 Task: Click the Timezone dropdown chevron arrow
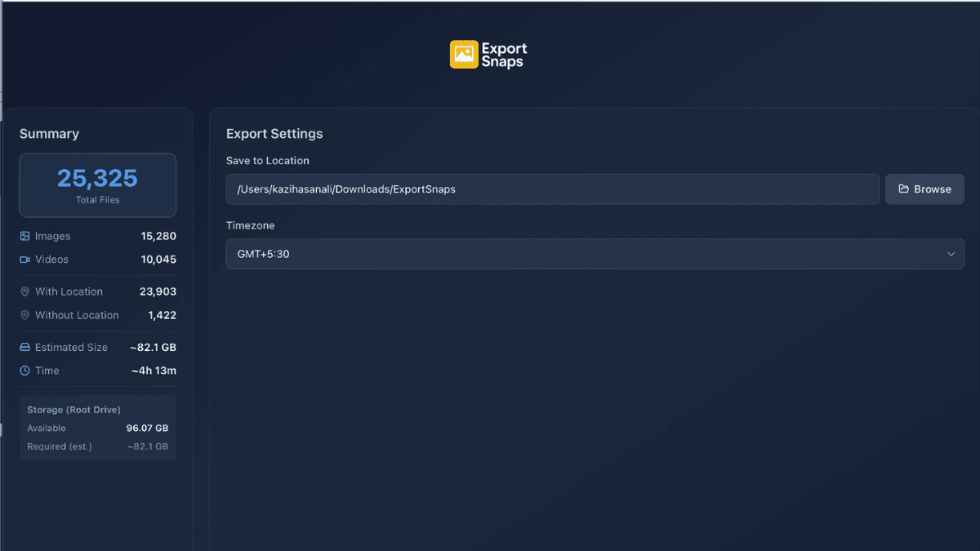[x=951, y=254]
